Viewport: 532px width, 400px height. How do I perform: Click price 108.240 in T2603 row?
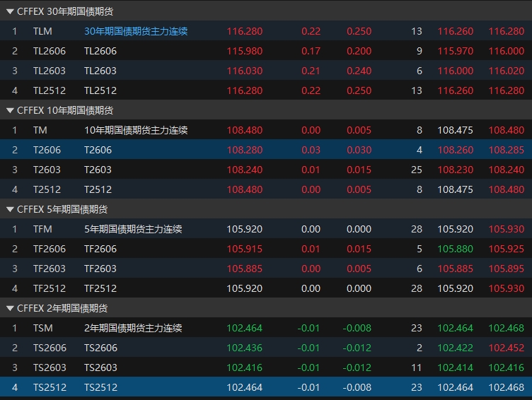click(245, 170)
